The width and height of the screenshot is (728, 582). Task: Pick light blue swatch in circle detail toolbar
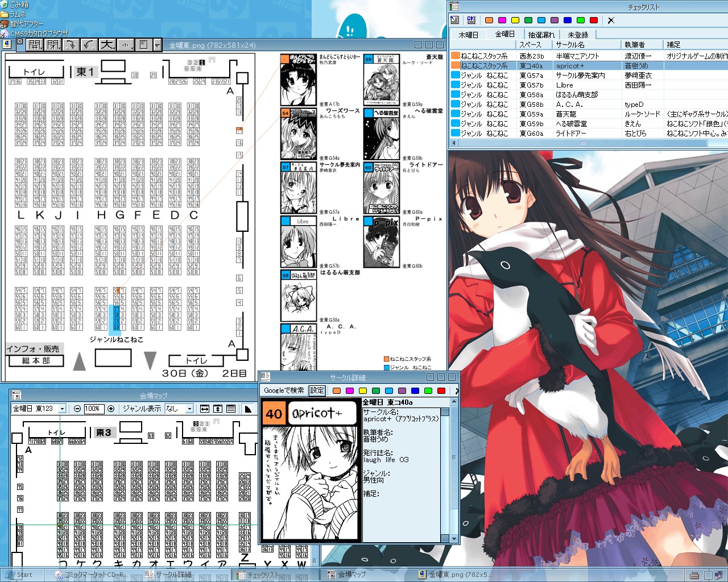pos(389,391)
